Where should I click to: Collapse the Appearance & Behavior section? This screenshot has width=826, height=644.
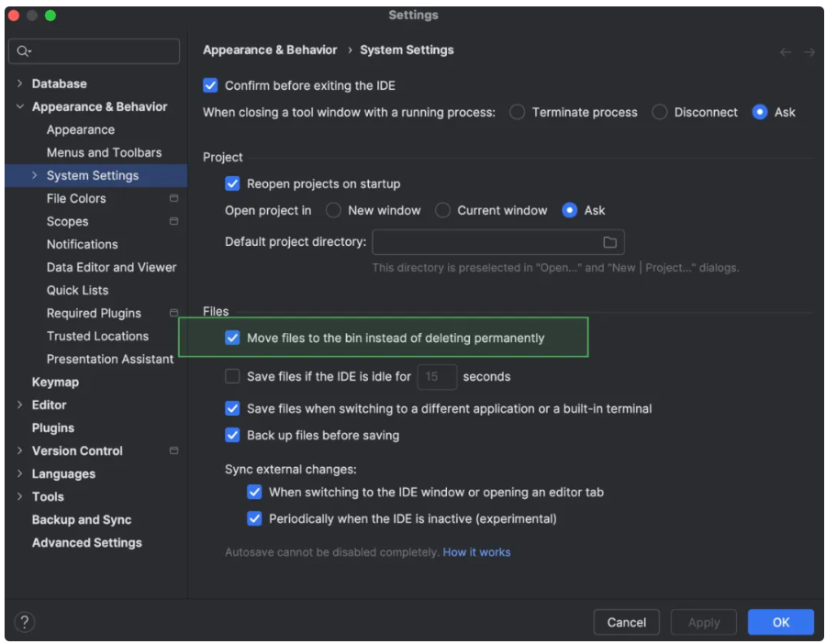click(20, 106)
